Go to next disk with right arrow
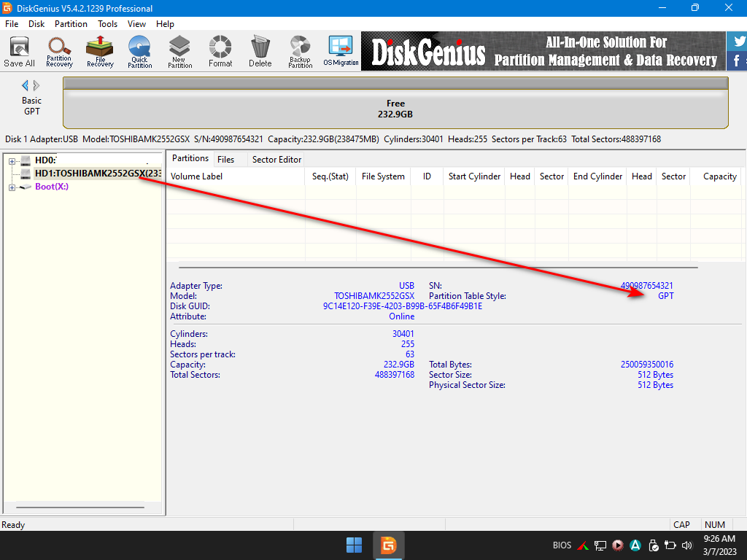The width and height of the screenshot is (747, 560). pos(36,85)
